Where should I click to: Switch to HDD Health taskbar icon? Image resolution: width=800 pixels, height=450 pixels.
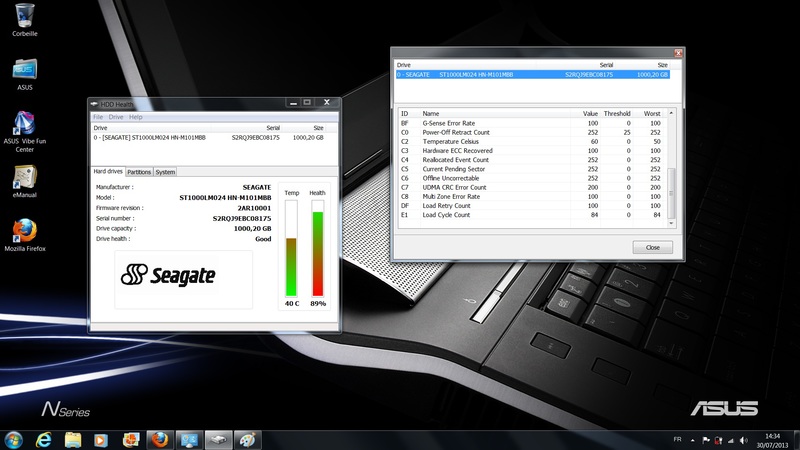coord(216,439)
